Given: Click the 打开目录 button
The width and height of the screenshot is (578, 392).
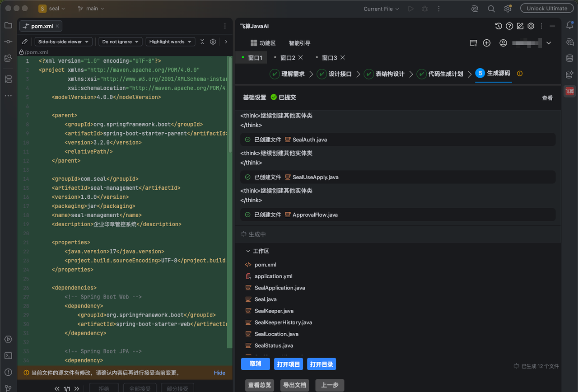Looking at the screenshot, I should (322, 364).
